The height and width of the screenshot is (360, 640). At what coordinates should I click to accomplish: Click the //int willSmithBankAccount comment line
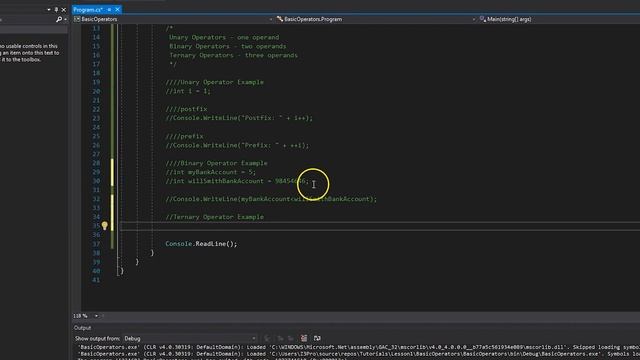(x=237, y=181)
